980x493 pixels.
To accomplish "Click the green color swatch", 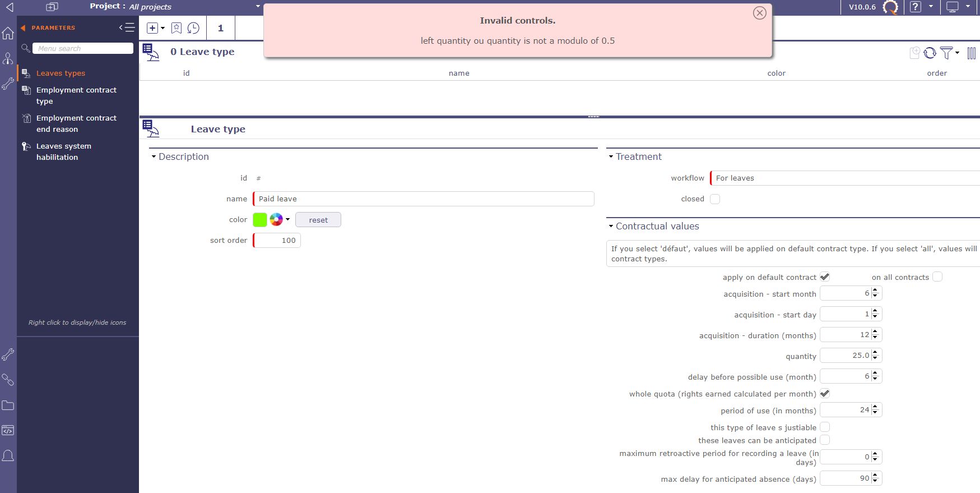I will point(260,220).
